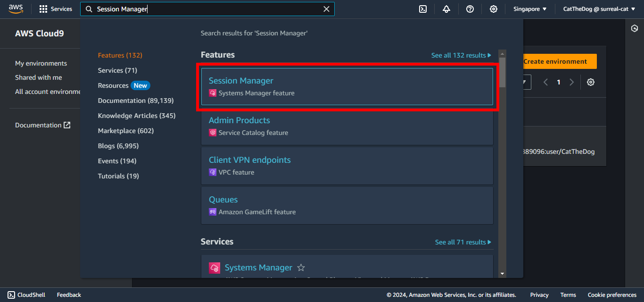Image resolution: width=644 pixels, height=302 pixels.
Task: Open the help question mark menu
Action: click(470, 9)
